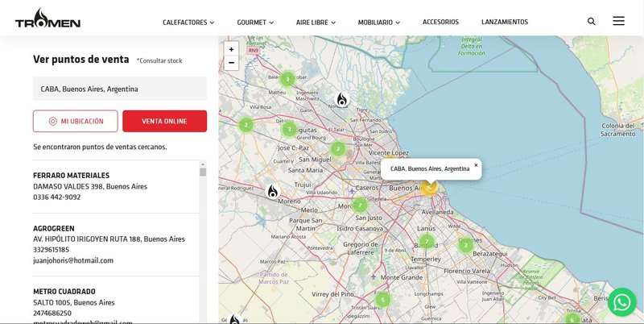This screenshot has height=324, width=644.
Task: Expand the Mobiliario dropdown menu
Action: pyautogui.click(x=378, y=23)
